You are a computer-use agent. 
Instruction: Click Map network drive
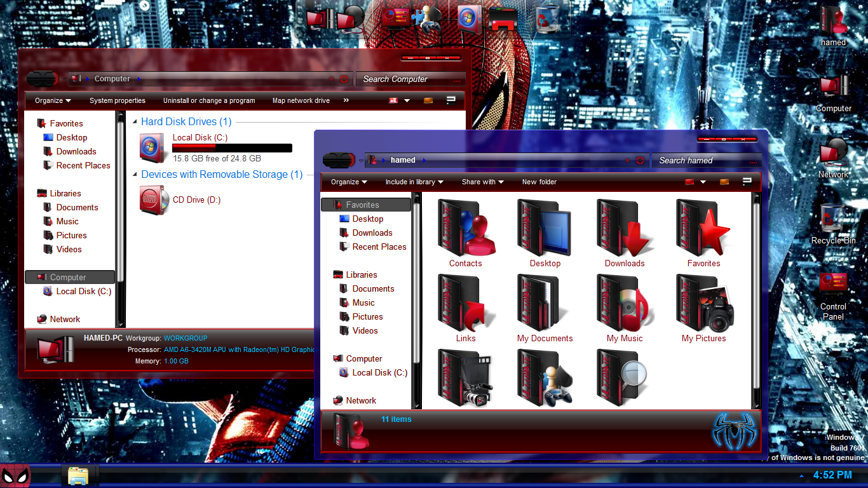click(301, 100)
